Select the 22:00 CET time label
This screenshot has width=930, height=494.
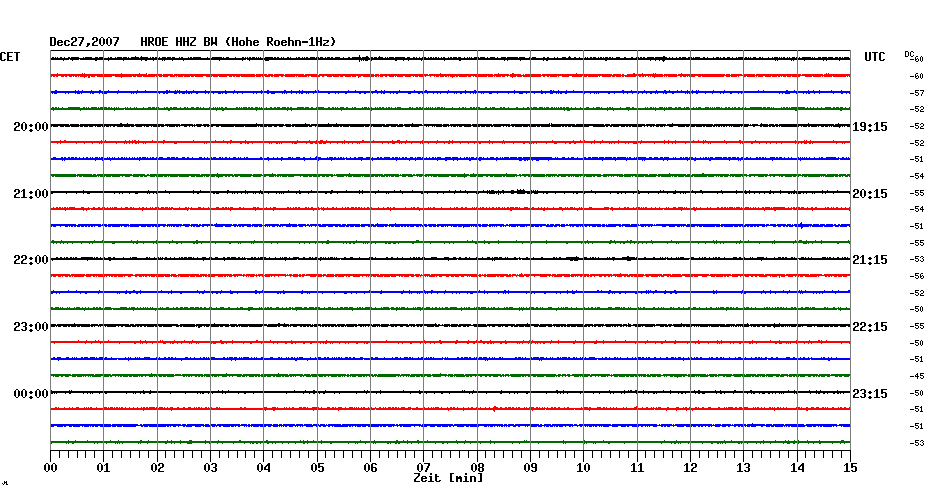31,260
